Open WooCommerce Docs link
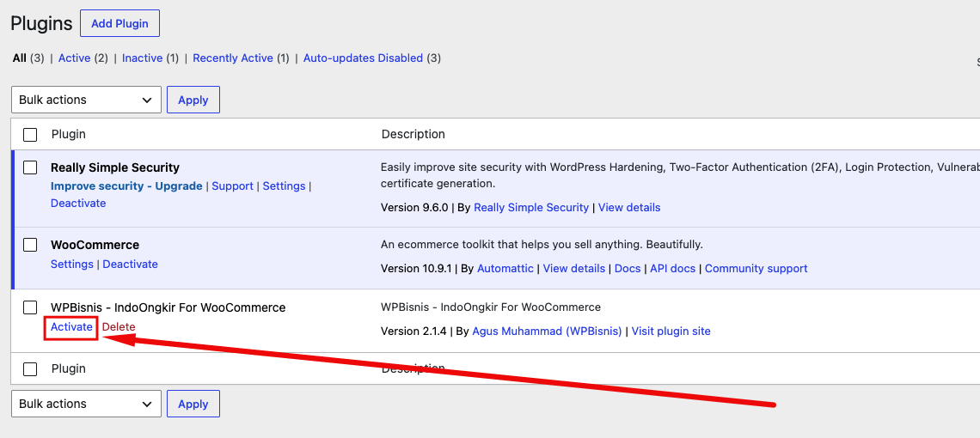Image resolution: width=980 pixels, height=438 pixels. pos(628,269)
